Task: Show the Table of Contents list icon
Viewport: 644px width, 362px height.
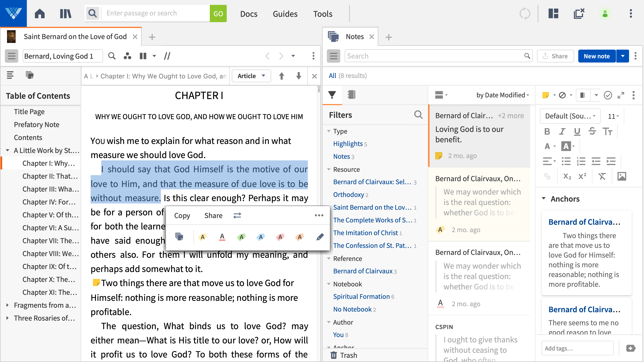Action: tap(10, 75)
